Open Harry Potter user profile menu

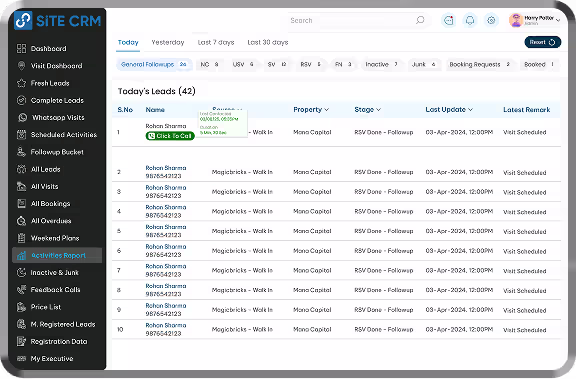tap(534, 20)
